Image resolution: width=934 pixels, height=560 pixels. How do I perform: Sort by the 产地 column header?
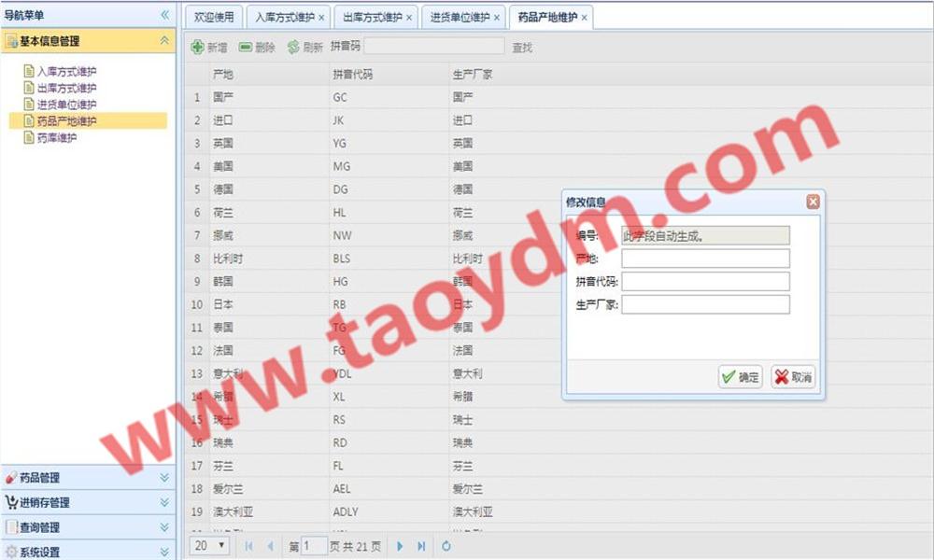[269, 75]
